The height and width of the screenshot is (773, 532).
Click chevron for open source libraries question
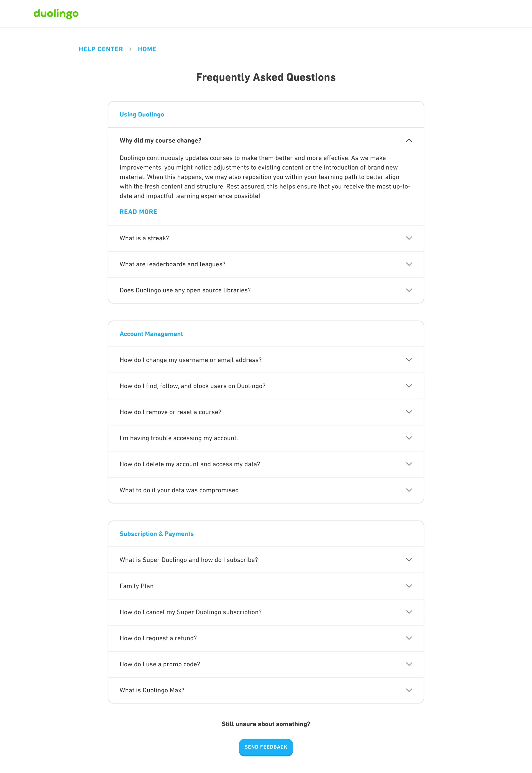(x=409, y=290)
